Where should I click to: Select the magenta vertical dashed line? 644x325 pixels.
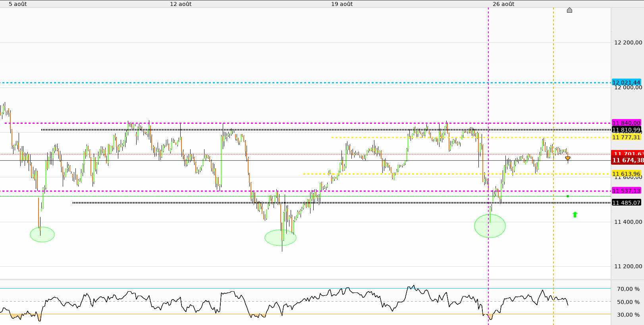[x=488, y=166]
